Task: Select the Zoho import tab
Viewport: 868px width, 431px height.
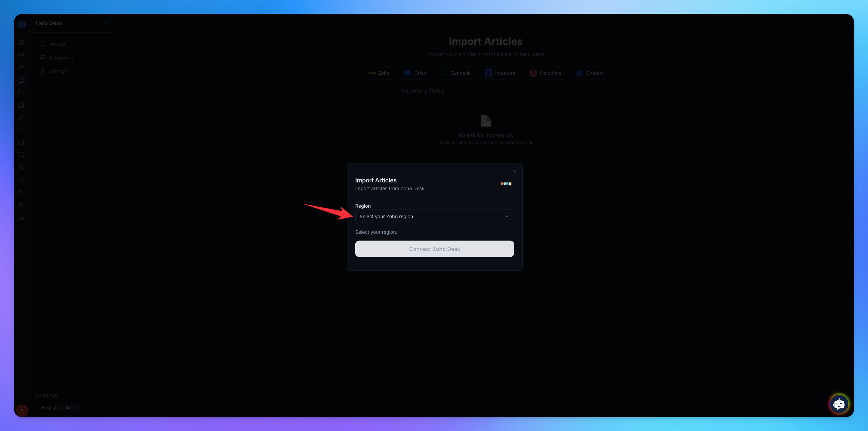Action: pos(379,73)
